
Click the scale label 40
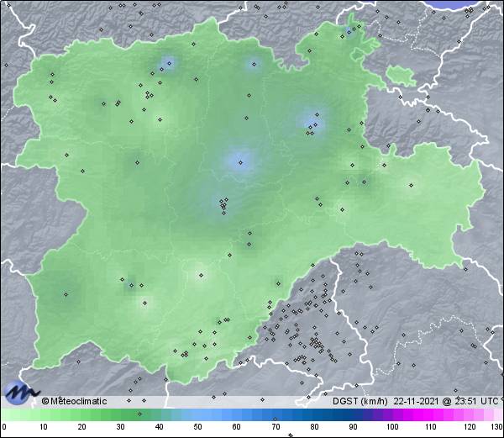point(159,427)
